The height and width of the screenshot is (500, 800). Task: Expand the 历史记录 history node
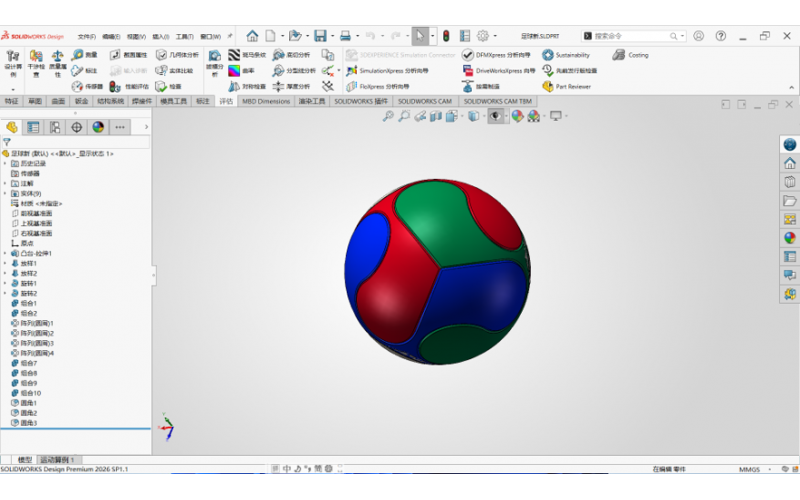click(x=5, y=163)
